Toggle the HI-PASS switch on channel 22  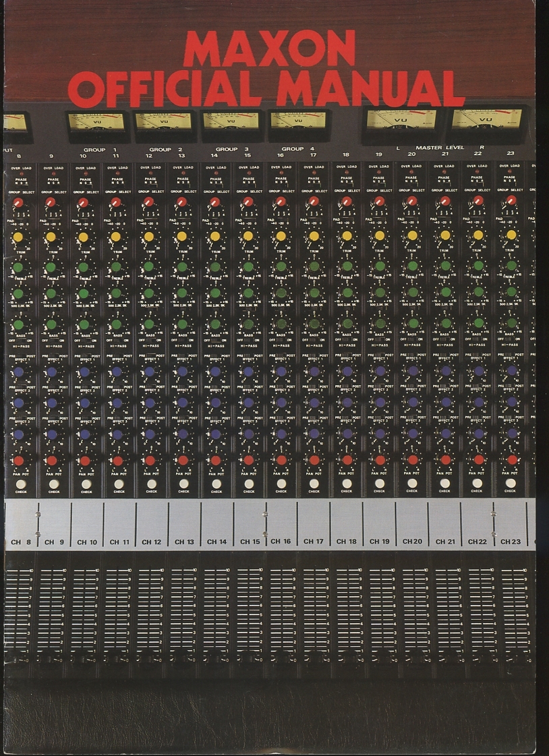[x=477, y=339]
